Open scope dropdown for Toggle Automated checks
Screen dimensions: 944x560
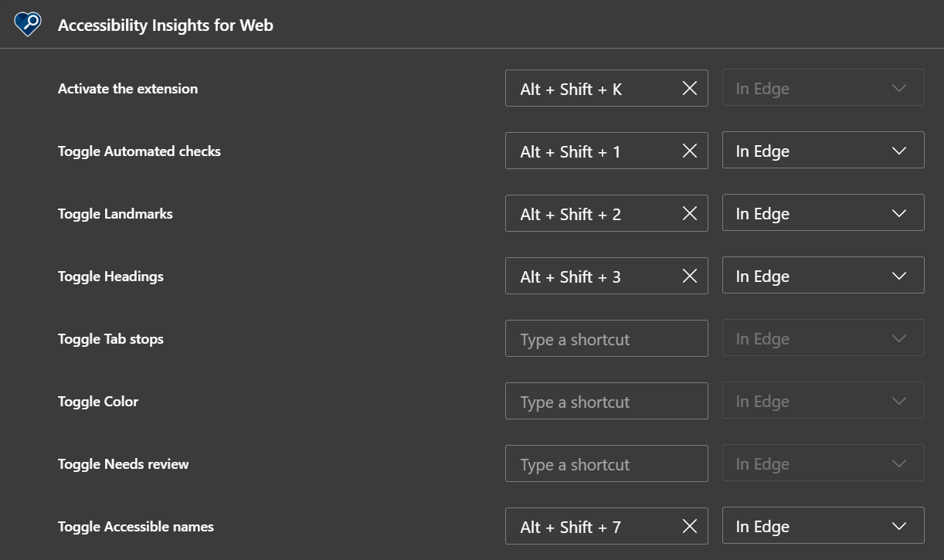(x=823, y=151)
